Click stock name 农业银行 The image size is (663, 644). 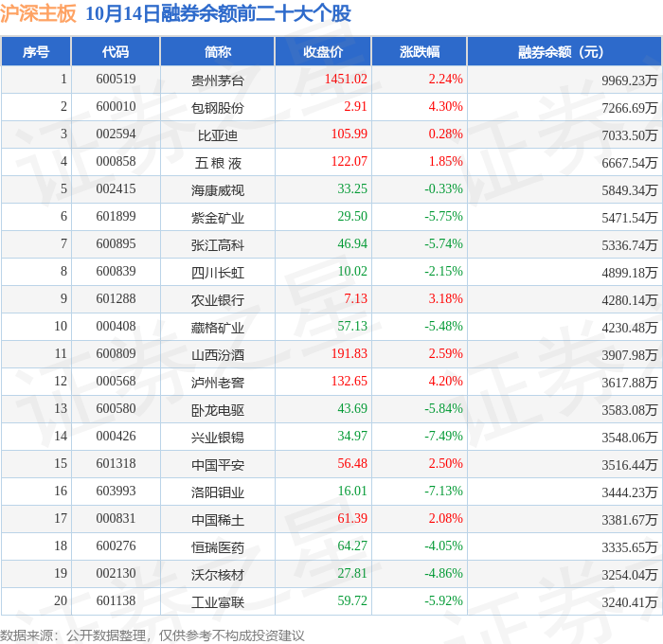pos(217,300)
